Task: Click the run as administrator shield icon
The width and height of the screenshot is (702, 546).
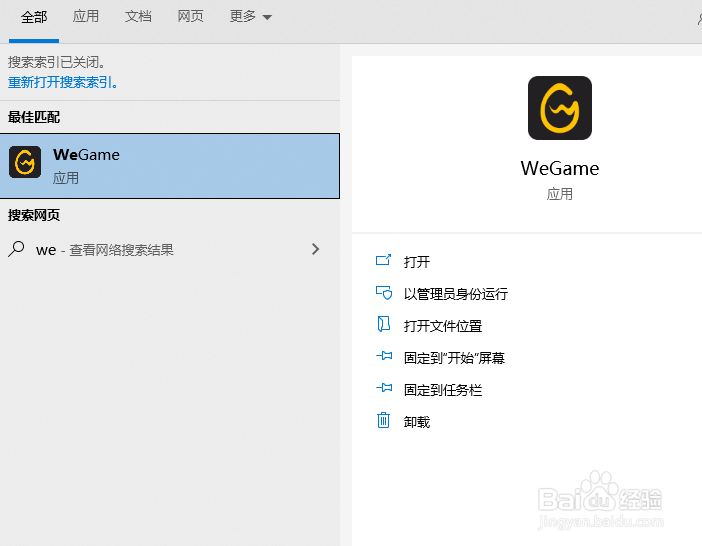Action: 384,293
